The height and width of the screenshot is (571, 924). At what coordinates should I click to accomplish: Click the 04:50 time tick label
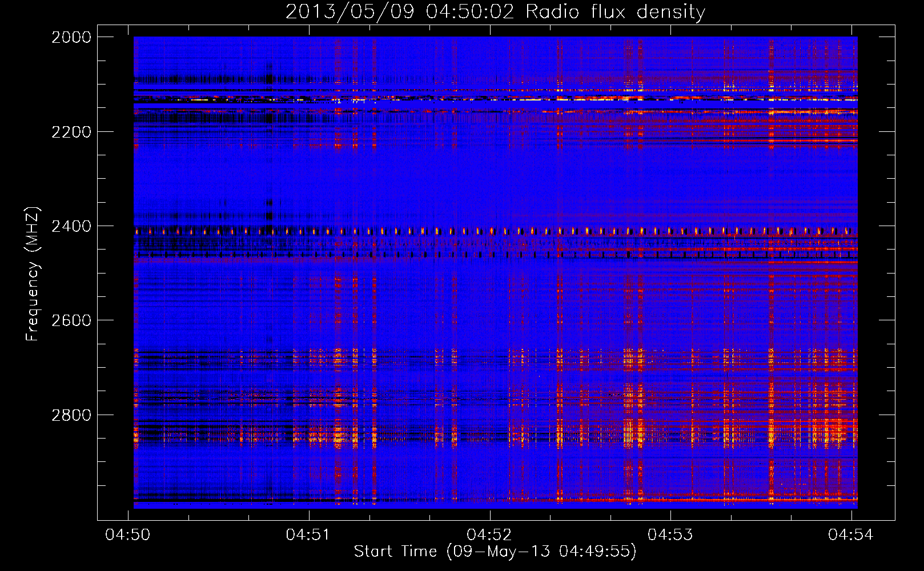[128, 534]
